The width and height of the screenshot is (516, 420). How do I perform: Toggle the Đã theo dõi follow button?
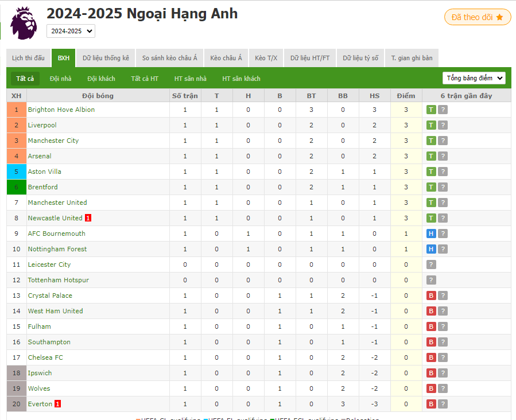pyautogui.click(x=478, y=17)
